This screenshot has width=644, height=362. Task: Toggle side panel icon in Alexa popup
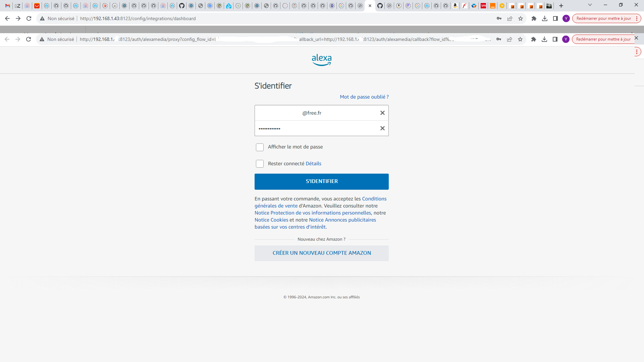coord(555,39)
